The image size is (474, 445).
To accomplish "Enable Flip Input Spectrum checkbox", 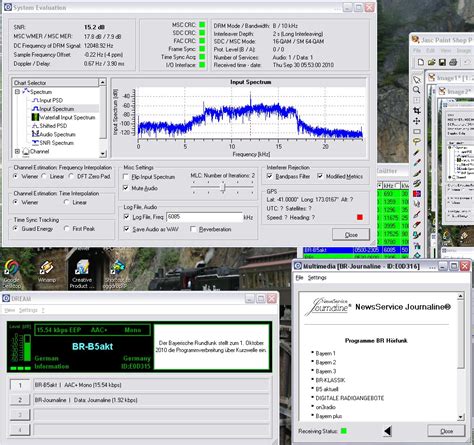I will pyautogui.click(x=126, y=177).
